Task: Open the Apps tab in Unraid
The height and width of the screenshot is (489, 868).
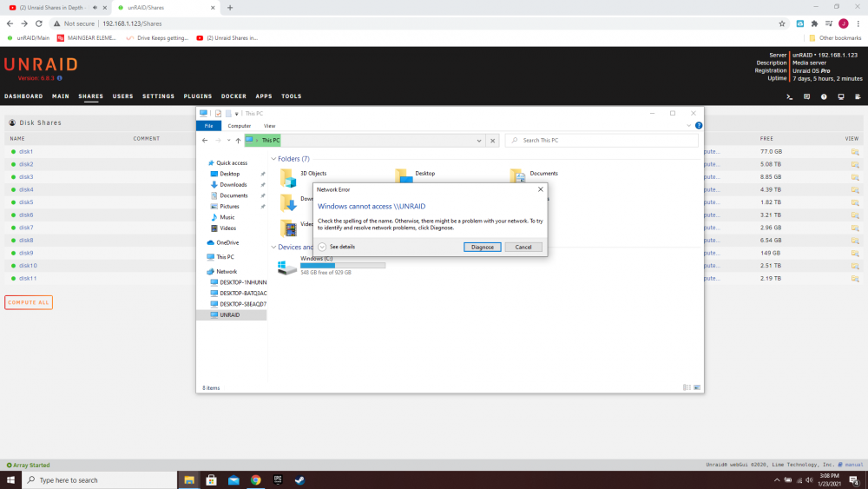Action: coord(264,96)
